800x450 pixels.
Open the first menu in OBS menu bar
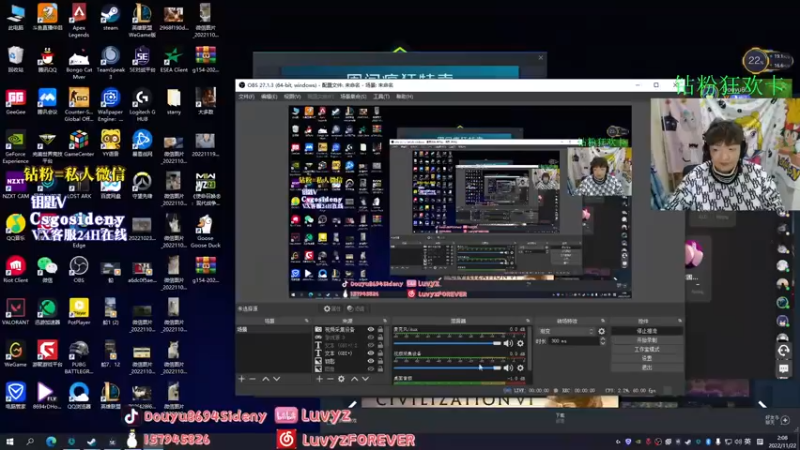[x=246, y=96]
